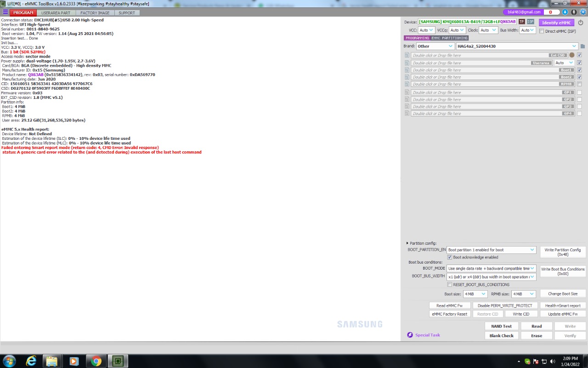Open the Bus Width dropdown
Screen dimensions: 588x368
(x=528, y=30)
